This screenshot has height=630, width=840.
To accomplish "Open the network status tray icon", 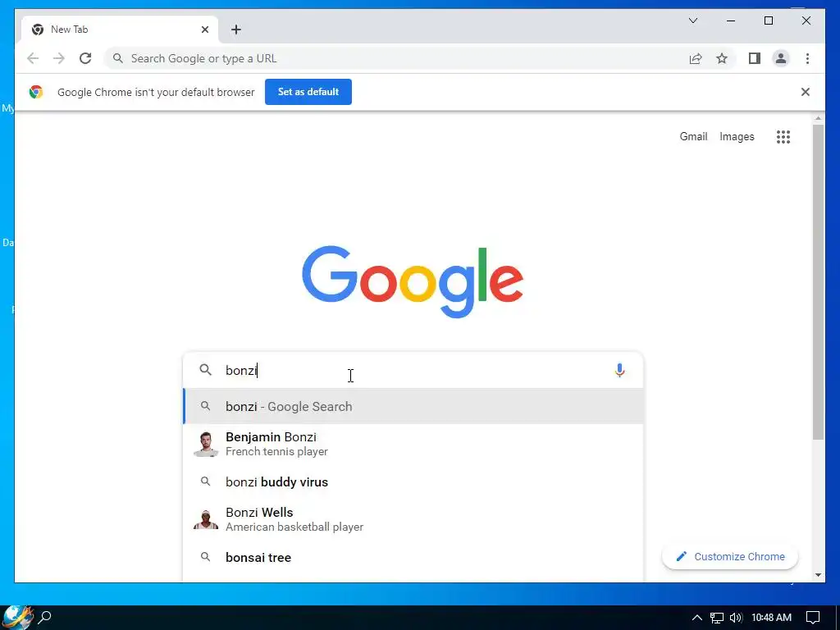I will [x=717, y=618].
